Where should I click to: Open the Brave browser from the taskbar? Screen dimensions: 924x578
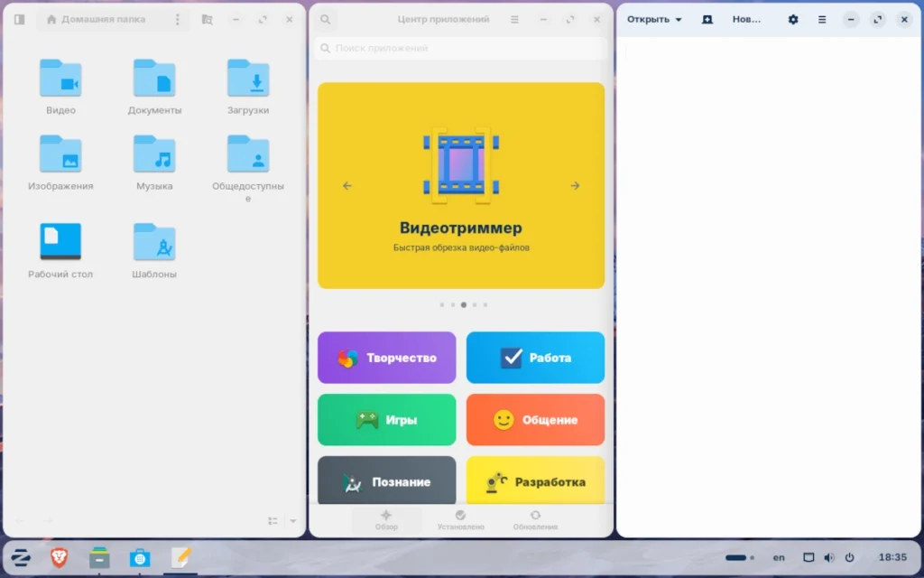coord(59,557)
